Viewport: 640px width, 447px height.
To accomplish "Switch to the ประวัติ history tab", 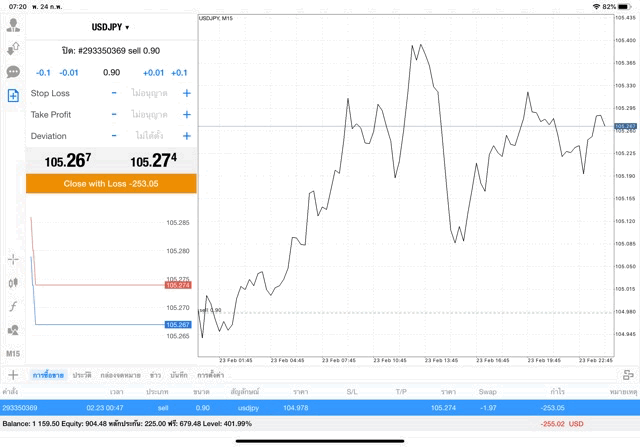I will (80, 374).
